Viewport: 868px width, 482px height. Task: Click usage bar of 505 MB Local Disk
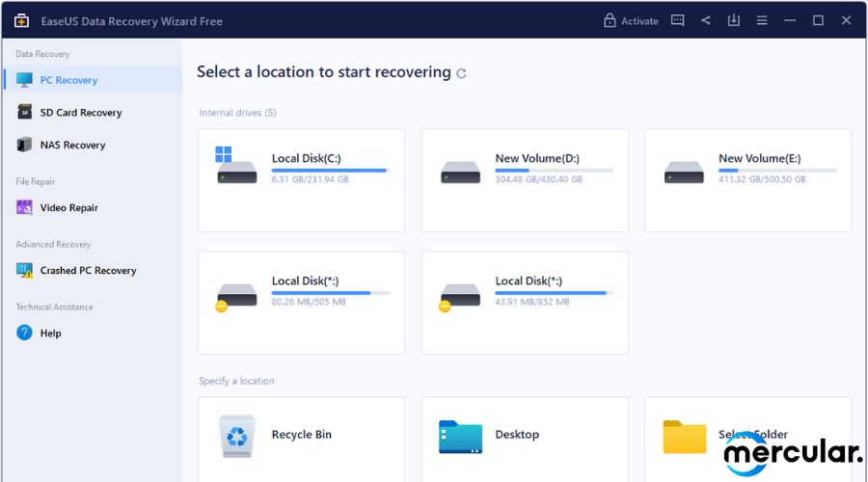click(331, 293)
